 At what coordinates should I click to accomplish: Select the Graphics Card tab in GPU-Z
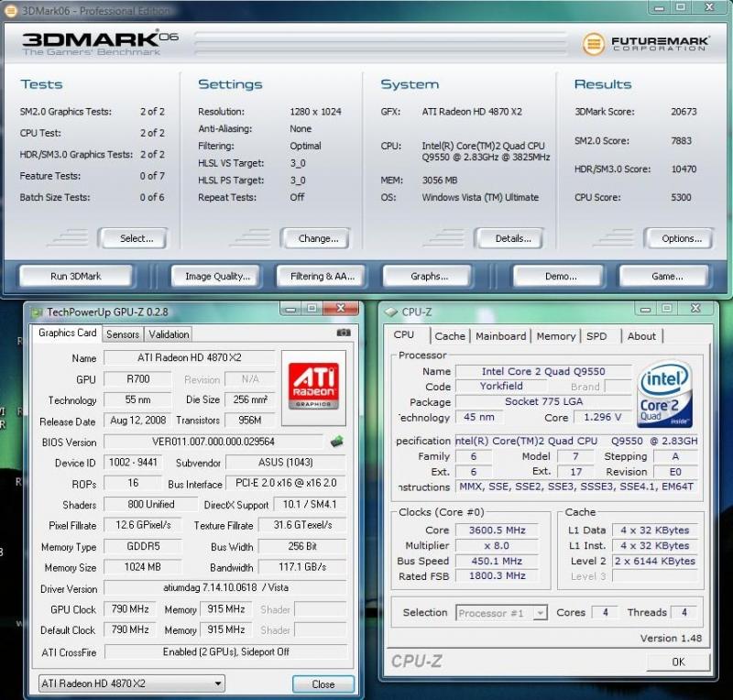point(67,333)
